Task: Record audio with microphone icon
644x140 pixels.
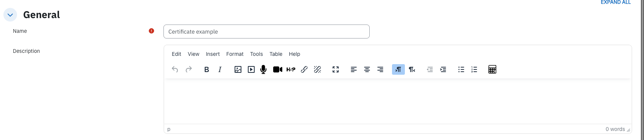Action: point(264,69)
